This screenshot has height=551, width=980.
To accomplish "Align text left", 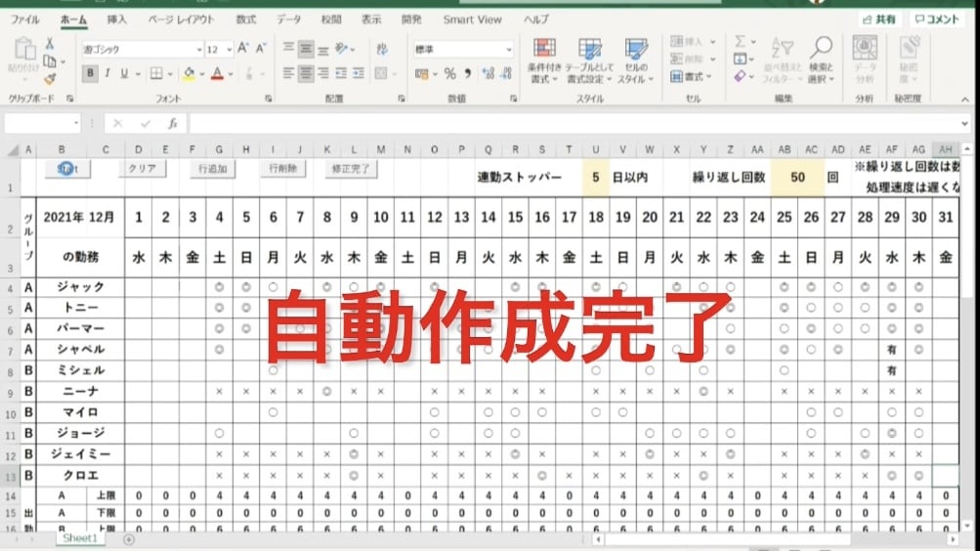I will tap(288, 73).
